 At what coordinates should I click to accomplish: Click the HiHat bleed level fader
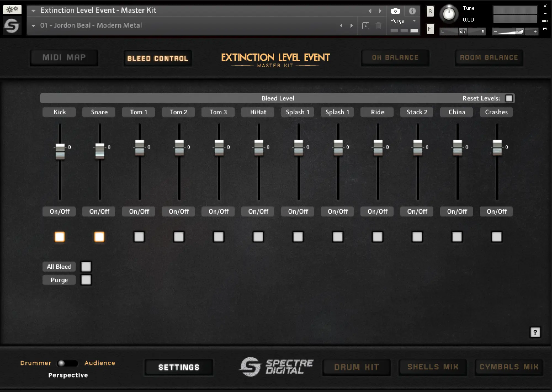coord(259,147)
